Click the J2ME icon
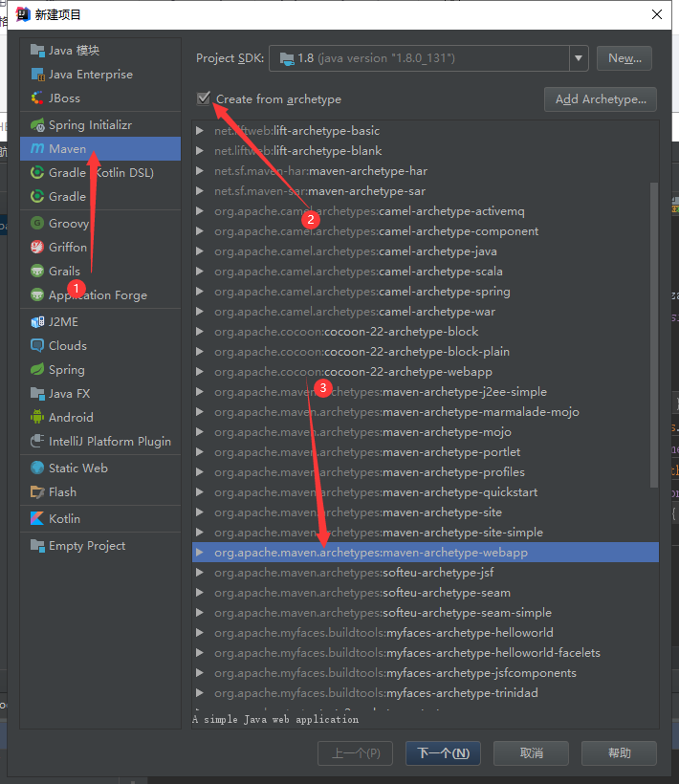 pos(37,321)
